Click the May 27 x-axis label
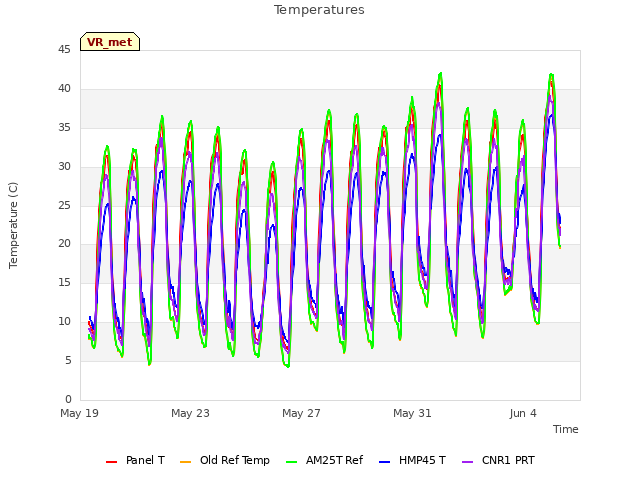This screenshot has width=640, height=480. pyautogui.click(x=301, y=413)
